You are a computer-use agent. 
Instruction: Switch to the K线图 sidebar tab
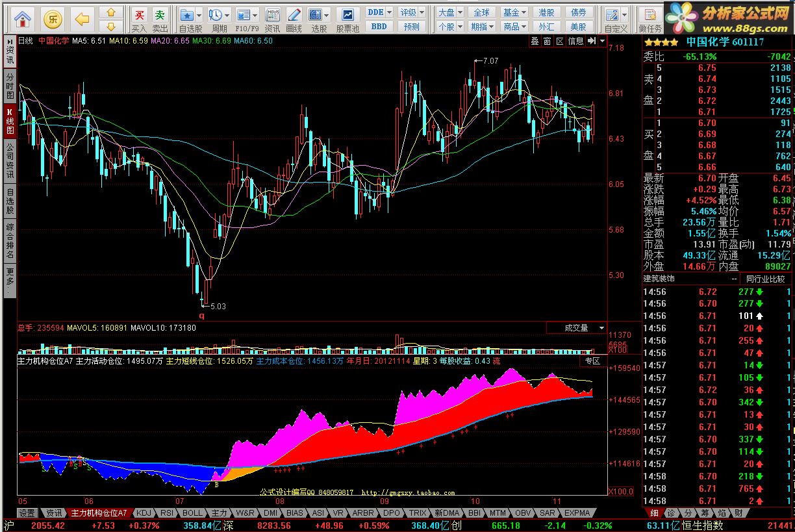(x=10, y=121)
